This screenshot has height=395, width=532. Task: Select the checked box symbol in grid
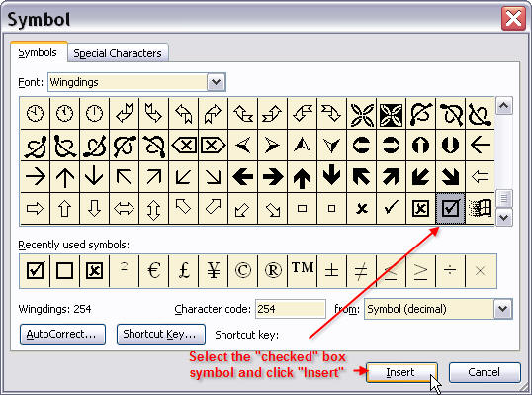pyautogui.click(x=450, y=208)
